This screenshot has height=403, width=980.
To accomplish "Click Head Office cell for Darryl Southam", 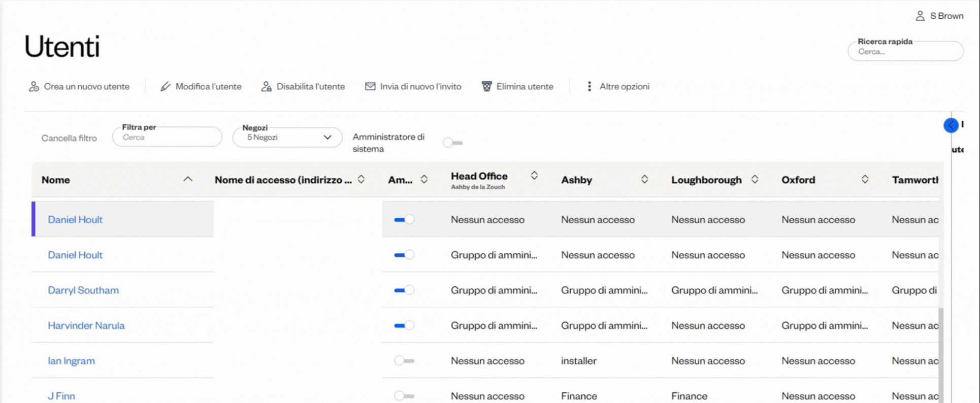I will [x=494, y=290].
